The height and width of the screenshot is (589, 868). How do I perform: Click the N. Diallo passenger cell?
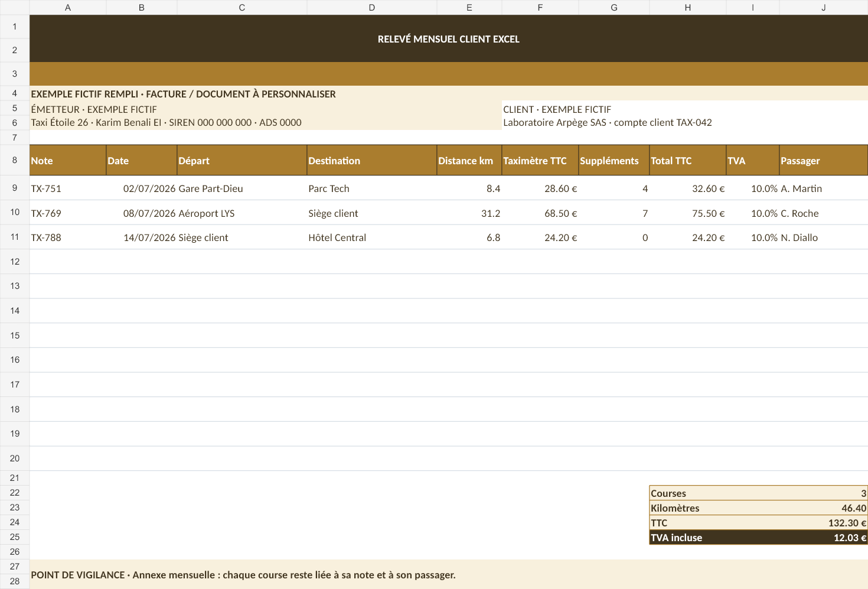824,237
